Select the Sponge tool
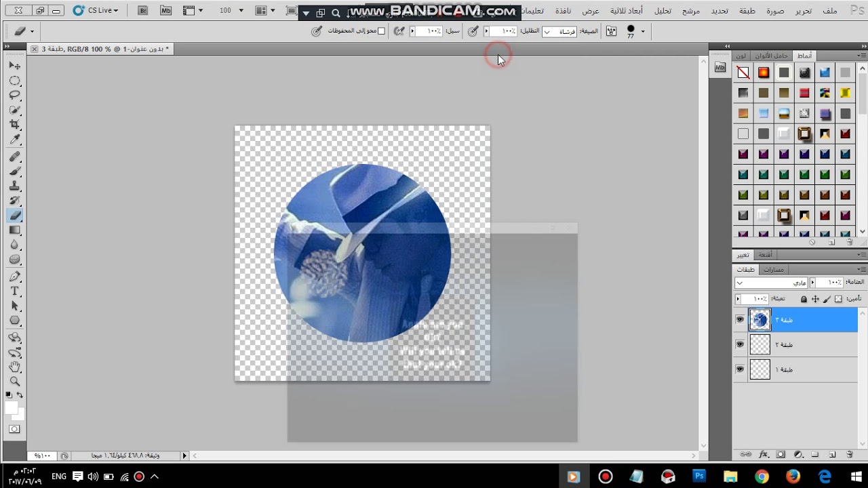The image size is (868, 488). [15, 260]
